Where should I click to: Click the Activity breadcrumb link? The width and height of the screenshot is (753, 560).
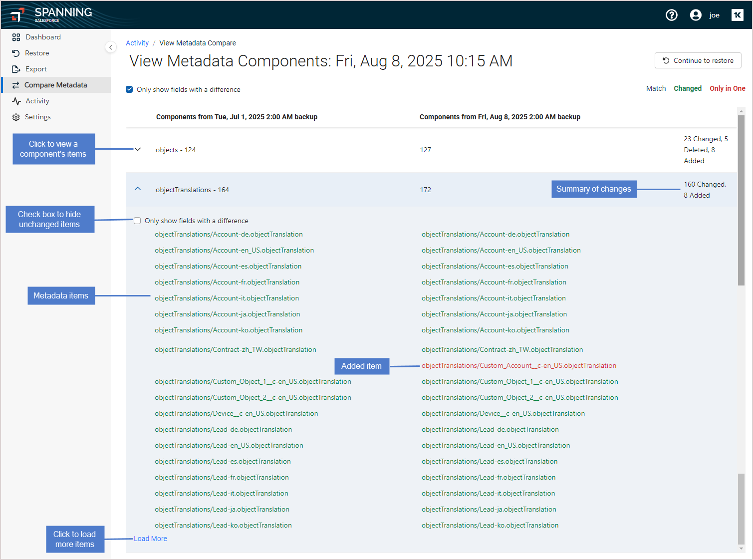(137, 43)
